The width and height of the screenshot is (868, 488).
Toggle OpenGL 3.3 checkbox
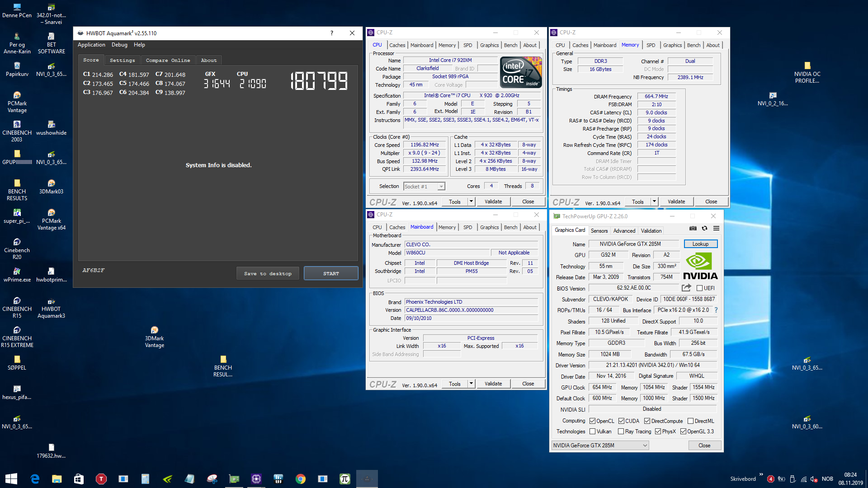coord(683,432)
